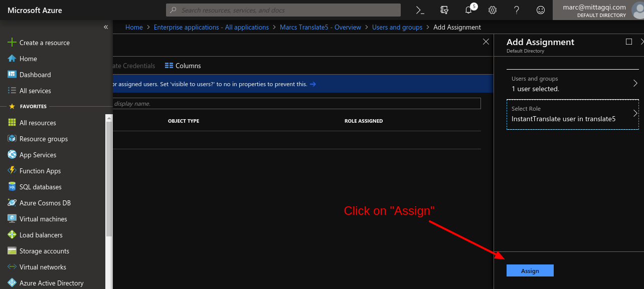Click the Assign button

pyautogui.click(x=530, y=270)
